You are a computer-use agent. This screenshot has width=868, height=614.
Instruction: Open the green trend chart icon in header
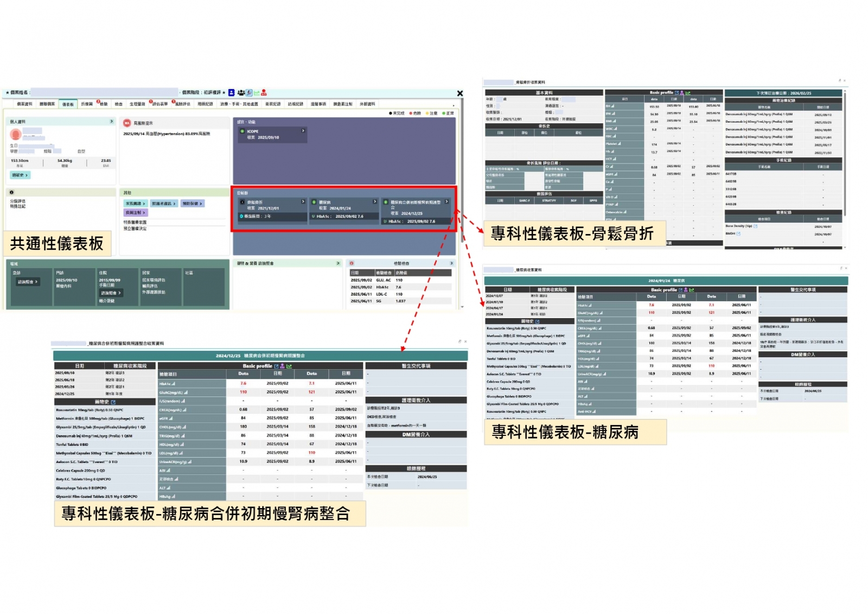coord(257,93)
